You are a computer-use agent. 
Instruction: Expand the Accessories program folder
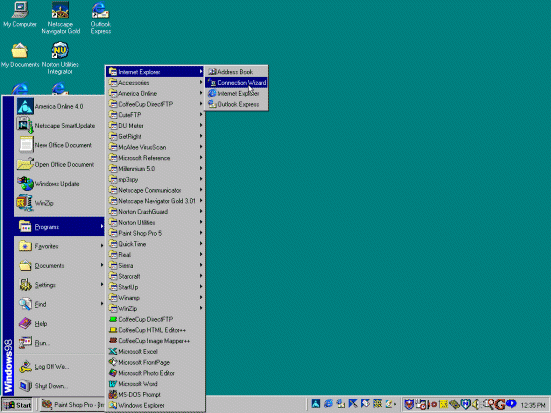click(155, 83)
